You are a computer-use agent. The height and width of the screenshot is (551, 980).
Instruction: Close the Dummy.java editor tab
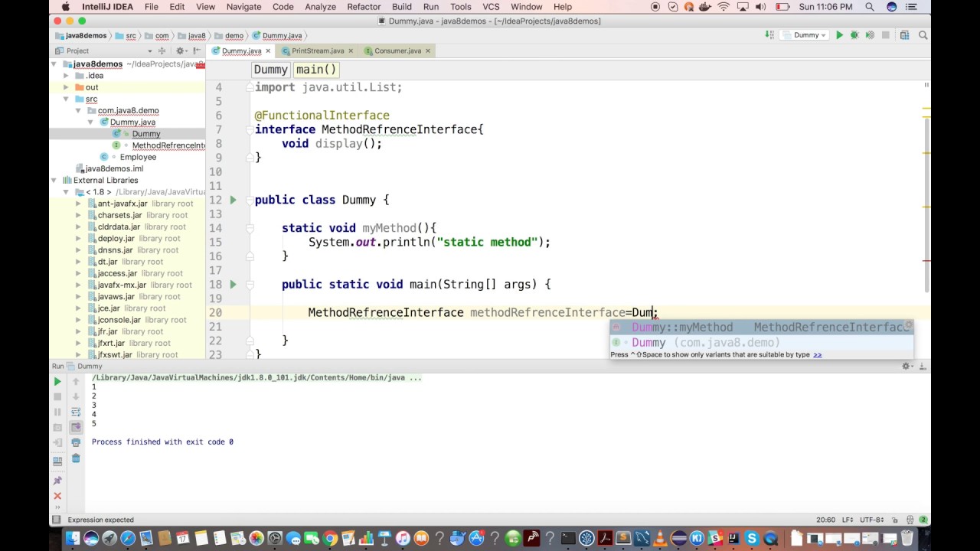coord(268,51)
